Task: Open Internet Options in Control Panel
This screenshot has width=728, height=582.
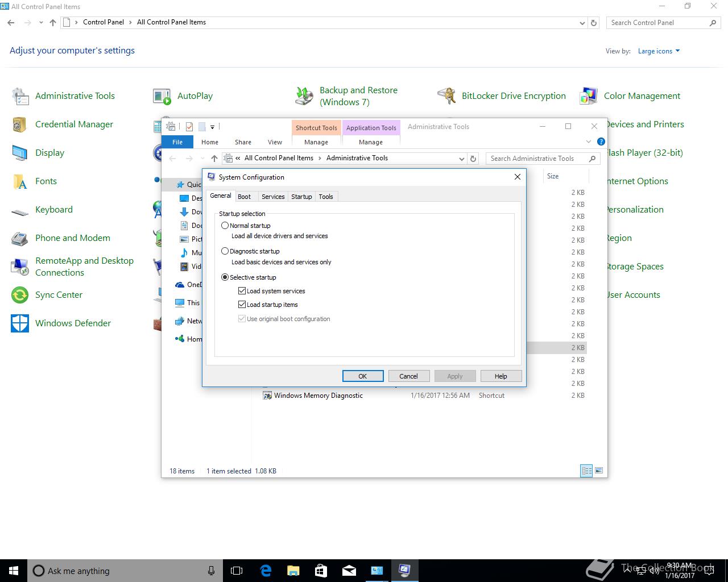Action: click(637, 181)
